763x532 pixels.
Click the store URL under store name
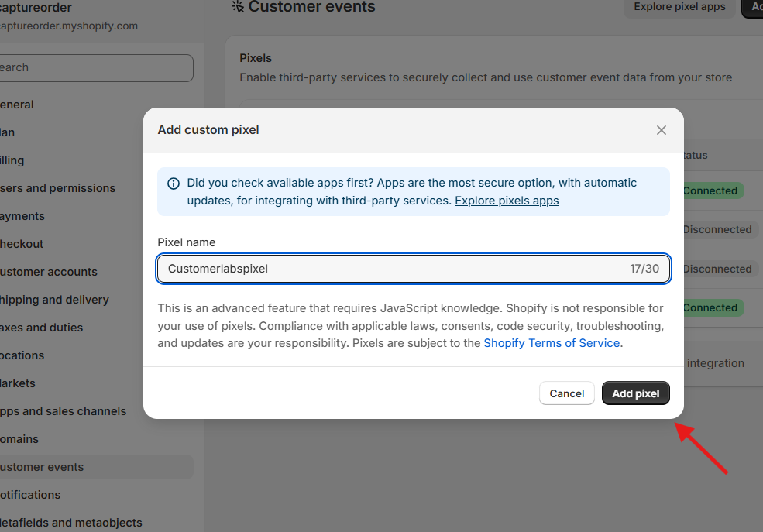[69, 26]
